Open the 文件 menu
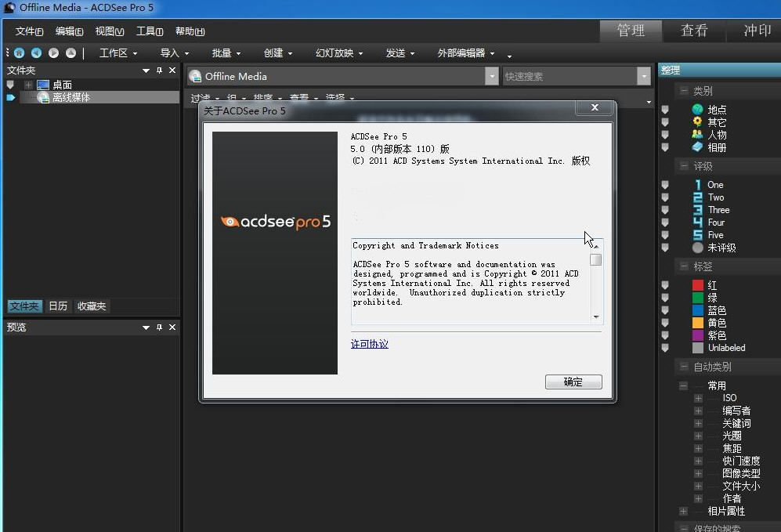 pos(29,31)
